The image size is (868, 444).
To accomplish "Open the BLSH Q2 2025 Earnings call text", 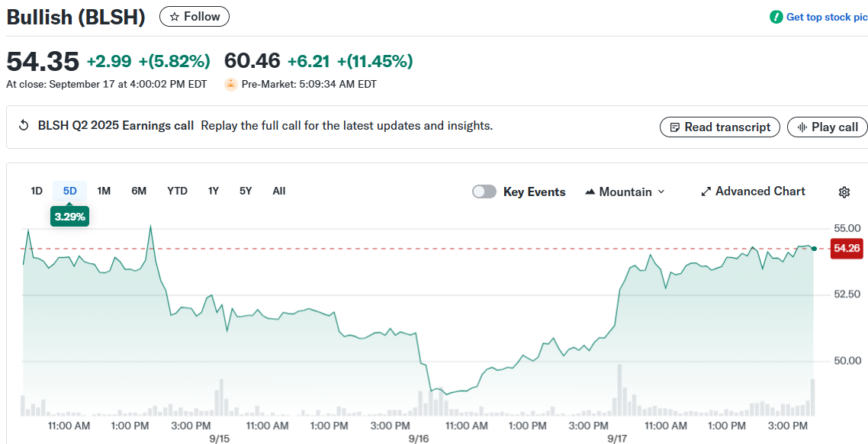I will 116,126.
